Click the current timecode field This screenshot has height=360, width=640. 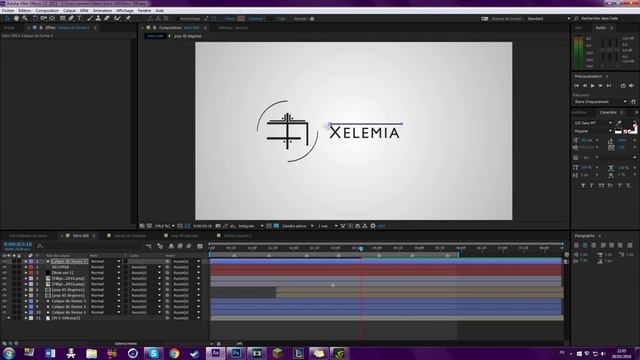(x=18, y=244)
